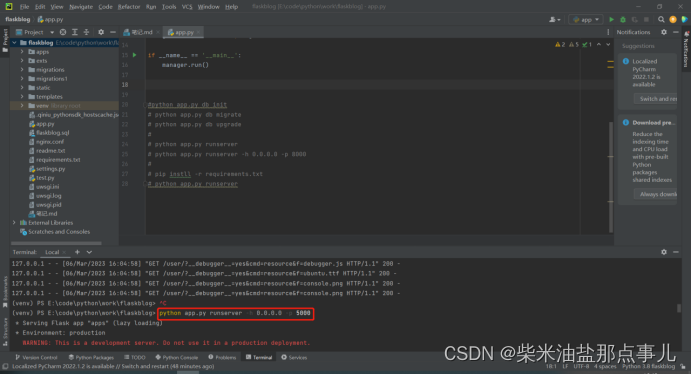Close the Local terminal tab
Screen dimensions: 692x374
(x=64, y=252)
